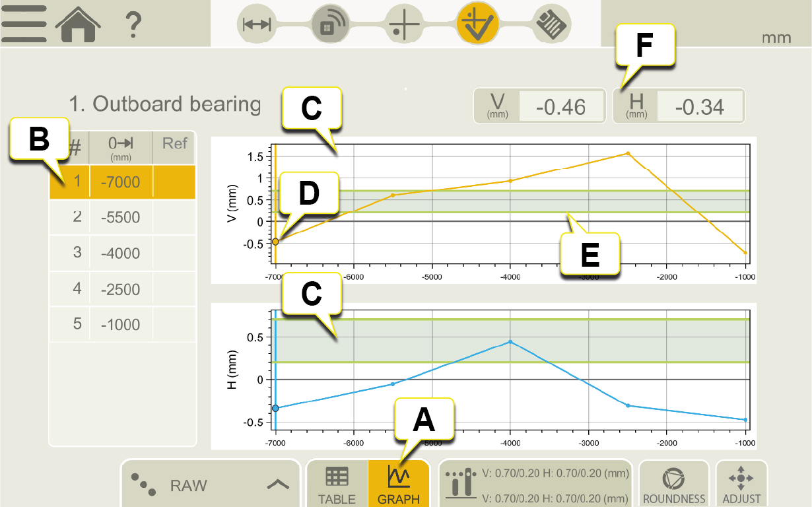The height and width of the screenshot is (507, 812).
Task: Switch to the Graph view
Action: (399, 484)
